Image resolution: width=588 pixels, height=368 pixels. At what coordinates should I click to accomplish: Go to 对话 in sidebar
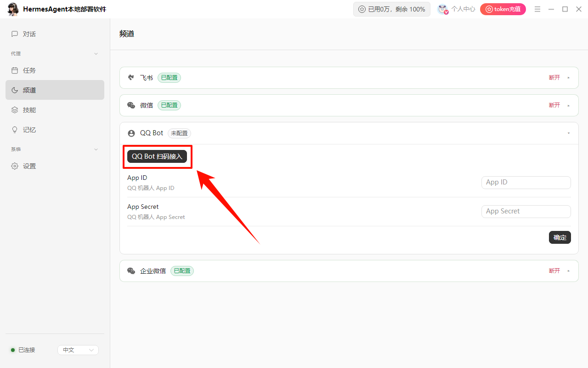click(x=55, y=34)
